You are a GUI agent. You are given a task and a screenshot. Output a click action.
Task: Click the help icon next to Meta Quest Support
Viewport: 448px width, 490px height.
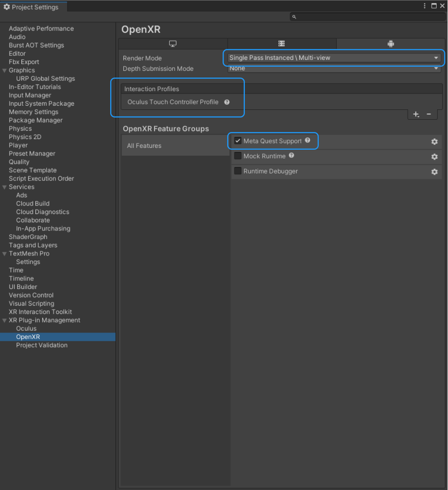click(307, 141)
